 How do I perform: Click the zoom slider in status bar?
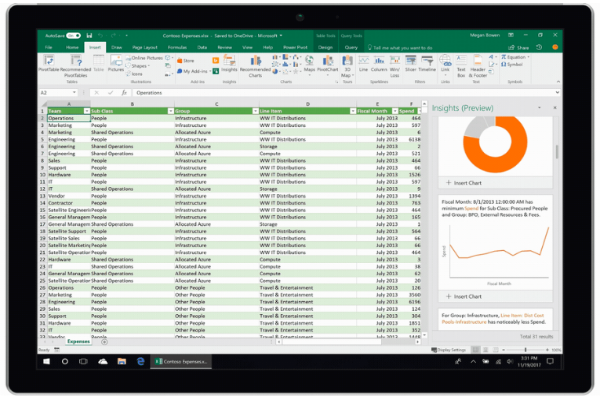(525, 350)
